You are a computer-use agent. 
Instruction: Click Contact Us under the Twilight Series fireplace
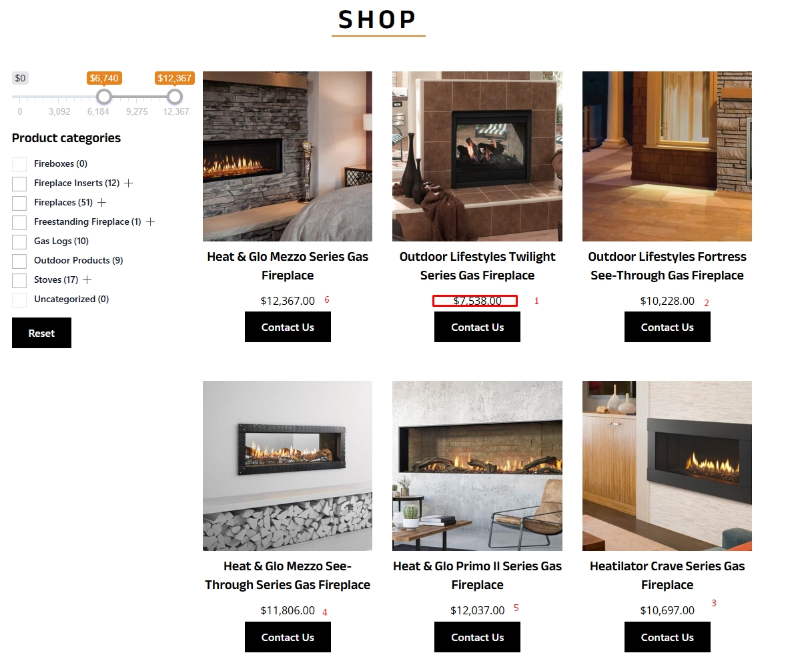coord(477,327)
